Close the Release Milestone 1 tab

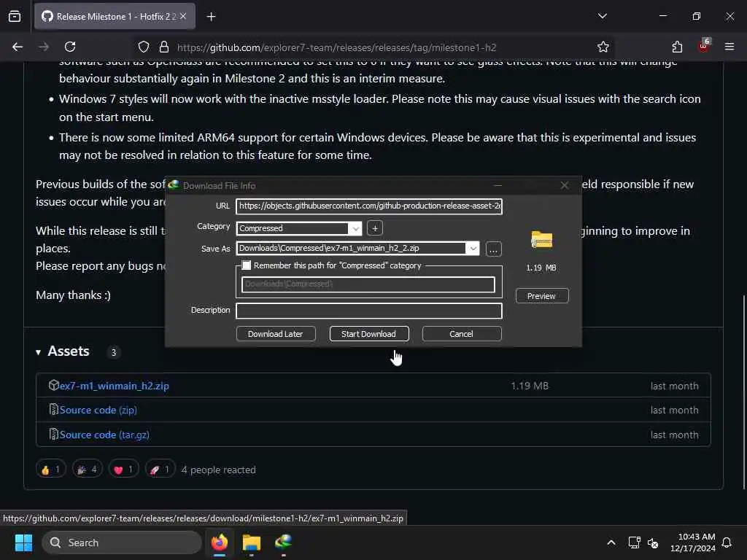coord(183,16)
